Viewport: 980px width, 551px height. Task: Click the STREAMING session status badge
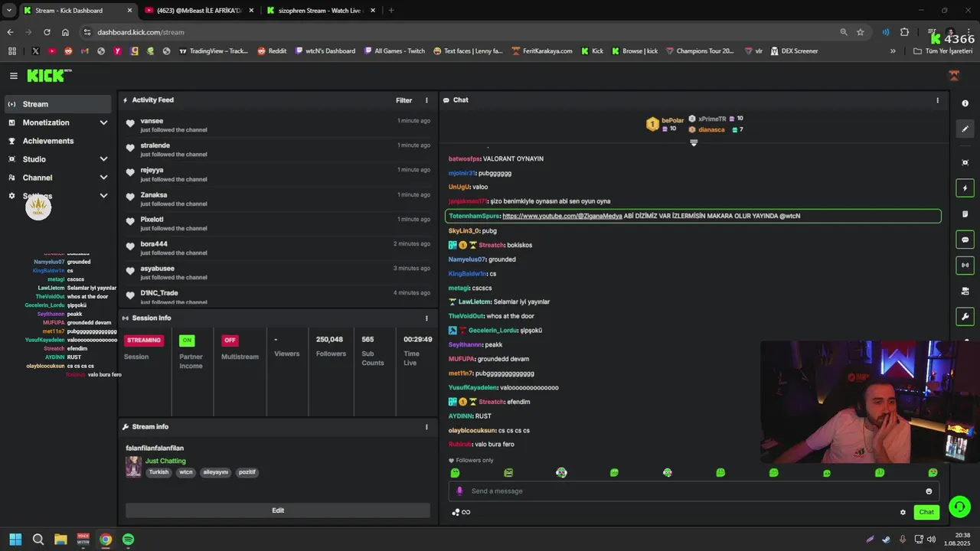tap(144, 341)
